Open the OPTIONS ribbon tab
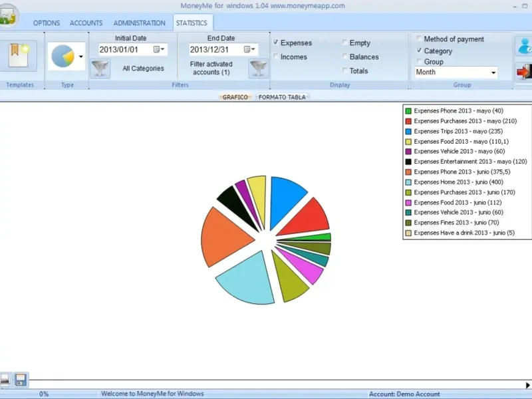532x399 pixels. (x=47, y=23)
